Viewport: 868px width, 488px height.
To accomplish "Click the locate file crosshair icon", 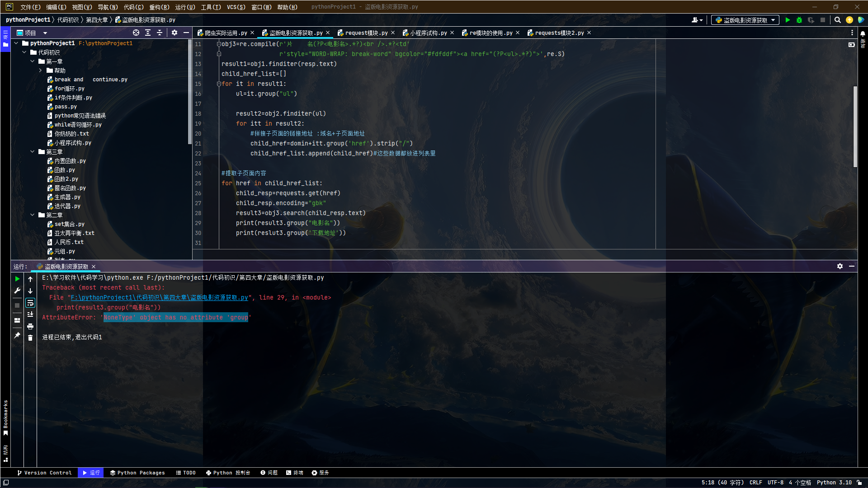I will point(136,33).
